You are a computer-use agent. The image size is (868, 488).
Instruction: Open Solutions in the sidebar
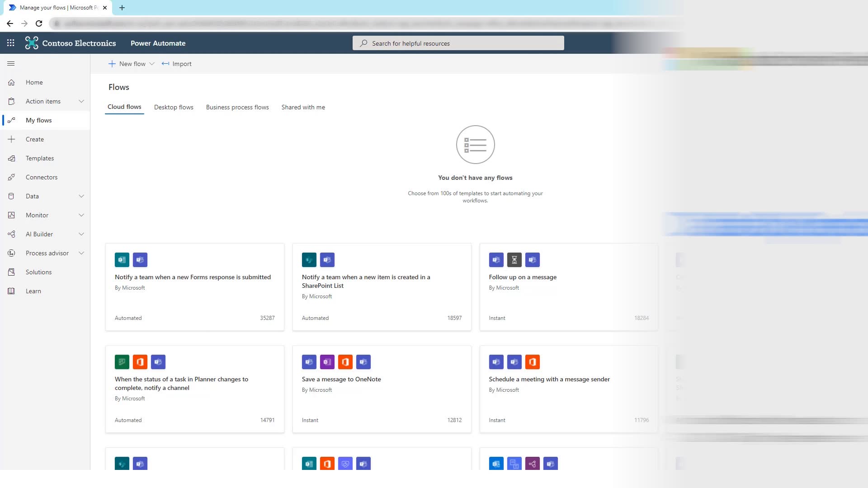click(x=45, y=272)
